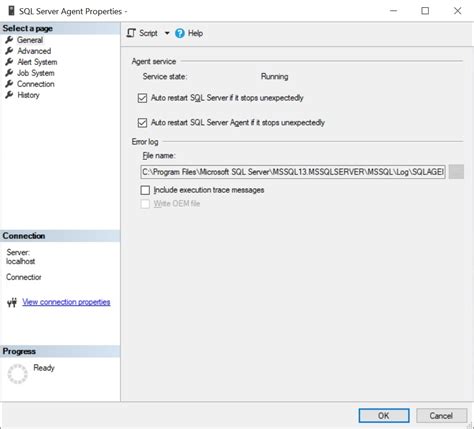Click the OK button
This screenshot has height=429, width=474.
click(x=384, y=416)
